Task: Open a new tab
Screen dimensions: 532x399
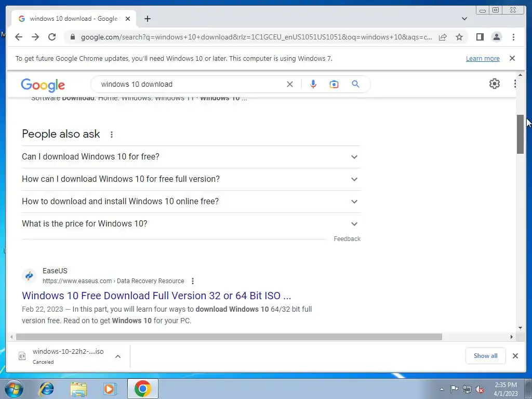Action: 147,19
